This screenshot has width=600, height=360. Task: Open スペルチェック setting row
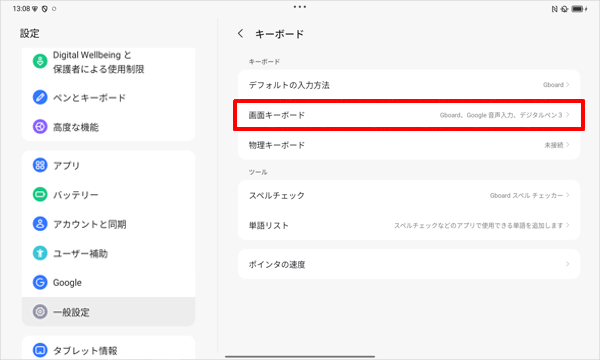(409, 195)
